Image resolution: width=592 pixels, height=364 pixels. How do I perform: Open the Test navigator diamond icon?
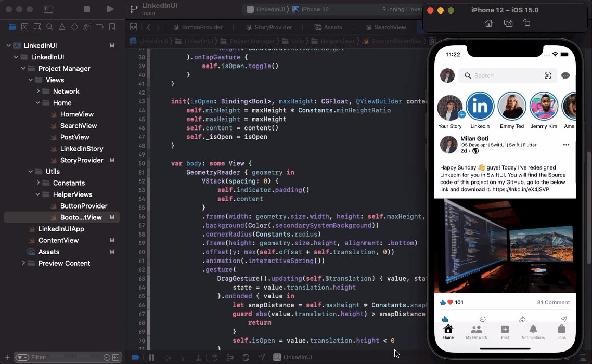point(75,27)
